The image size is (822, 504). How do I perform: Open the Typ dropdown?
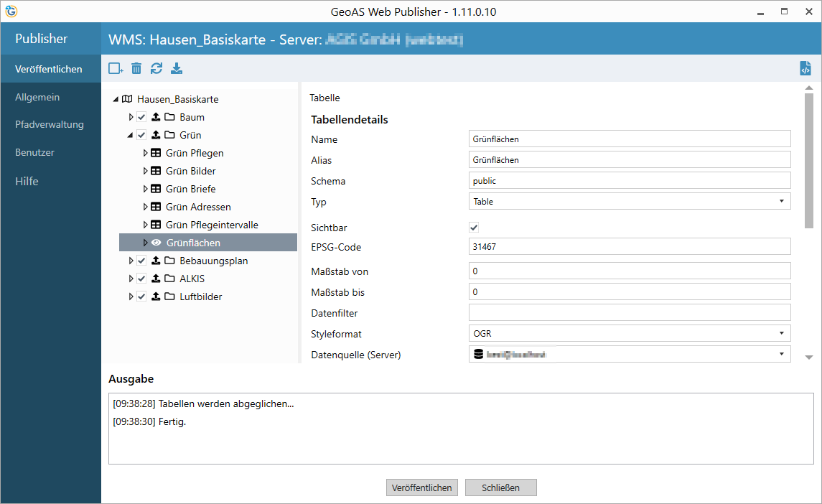(x=781, y=201)
